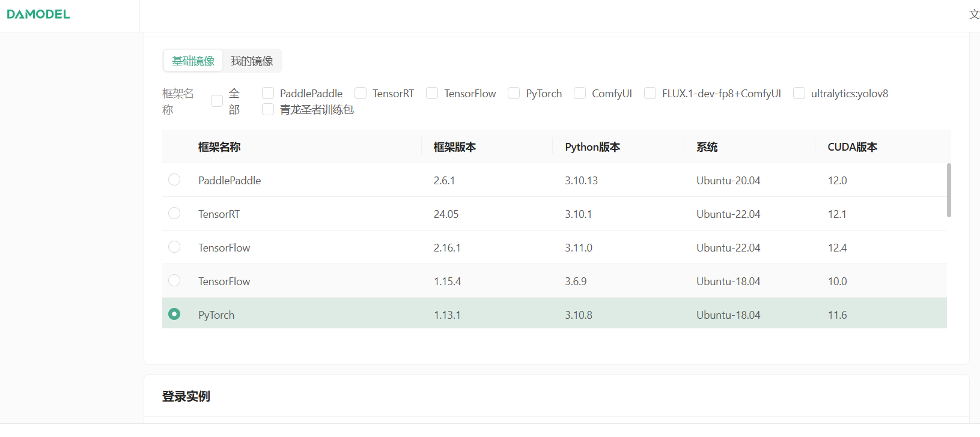Click the TensorRT name in the table row
Image resolution: width=980 pixels, height=437 pixels.
click(219, 214)
